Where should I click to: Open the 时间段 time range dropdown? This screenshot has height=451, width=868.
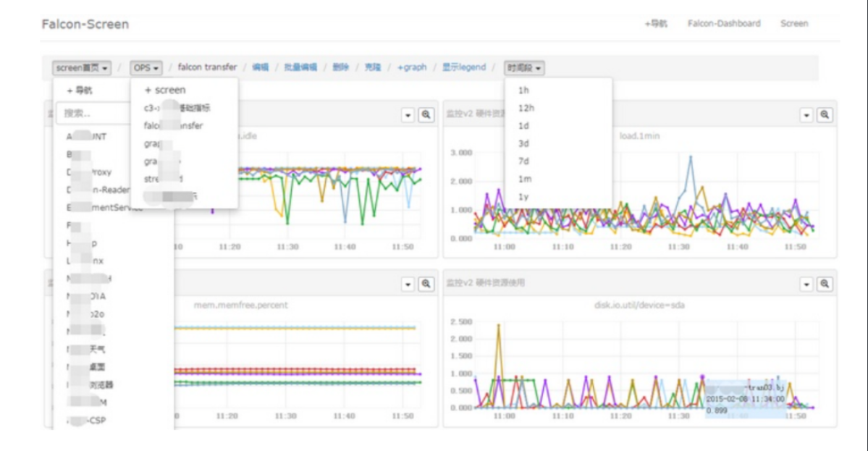[524, 67]
